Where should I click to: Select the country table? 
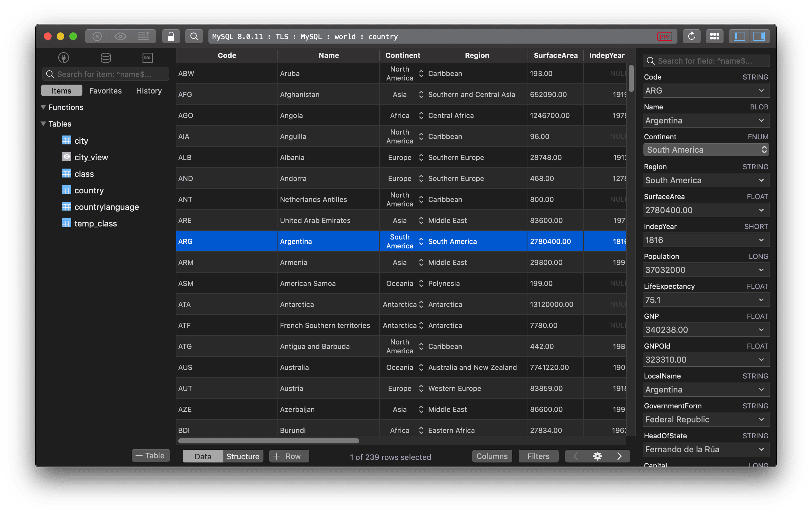point(89,190)
